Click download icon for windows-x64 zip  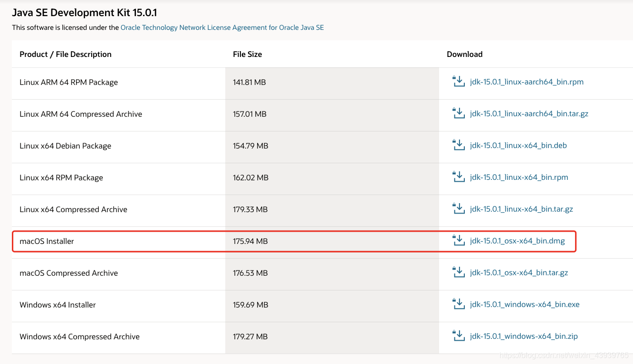click(458, 336)
